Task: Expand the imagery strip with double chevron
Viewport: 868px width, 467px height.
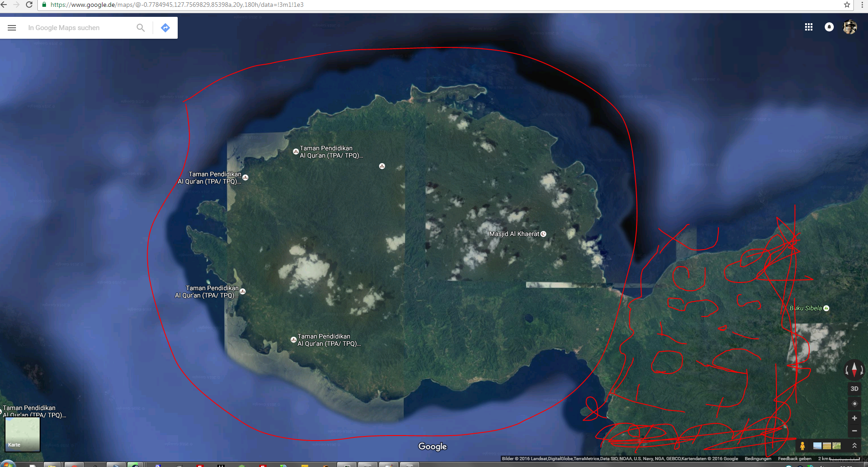Action: (x=854, y=446)
